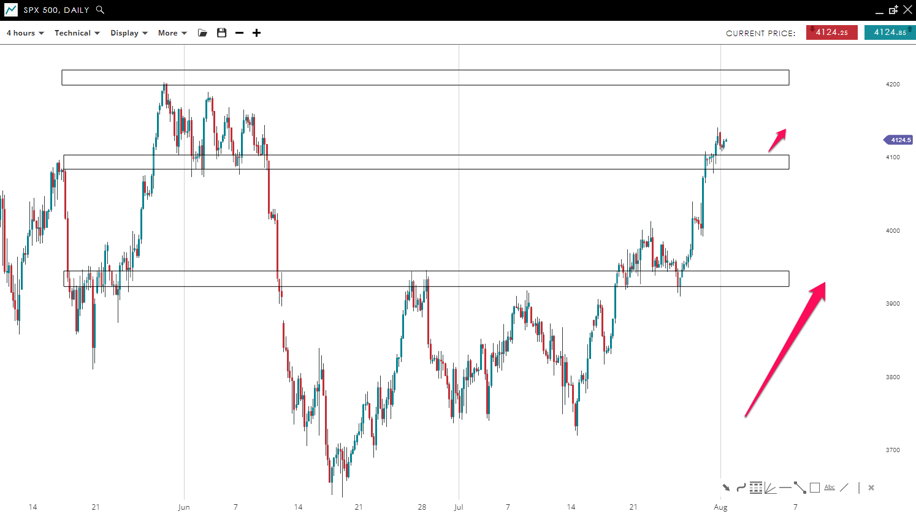Image resolution: width=916 pixels, height=514 pixels.
Task: Pick the Gann fan tool
Action: tap(770, 488)
